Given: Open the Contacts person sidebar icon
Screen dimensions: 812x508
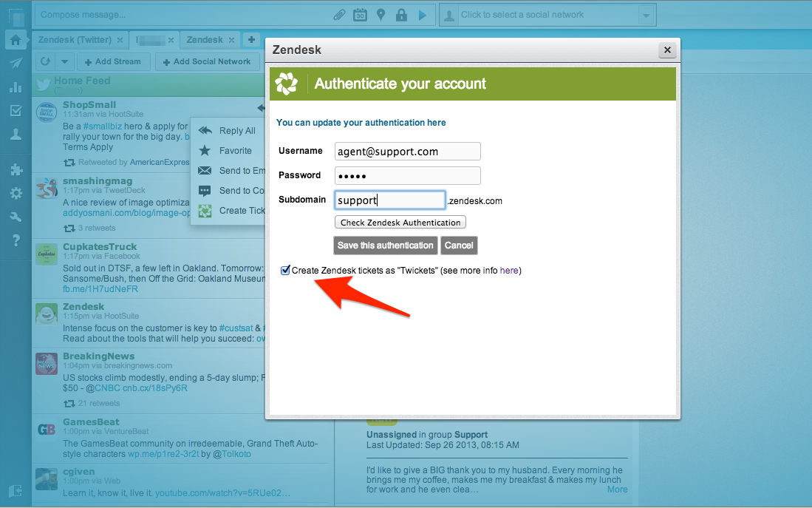Looking at the screenshot, I should [16, 135].
